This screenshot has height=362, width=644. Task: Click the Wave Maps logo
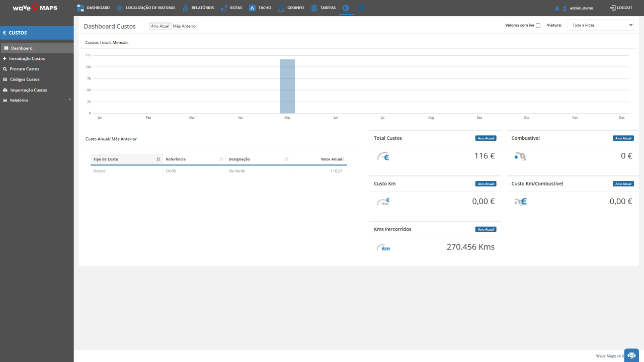(x=35, y=8)
